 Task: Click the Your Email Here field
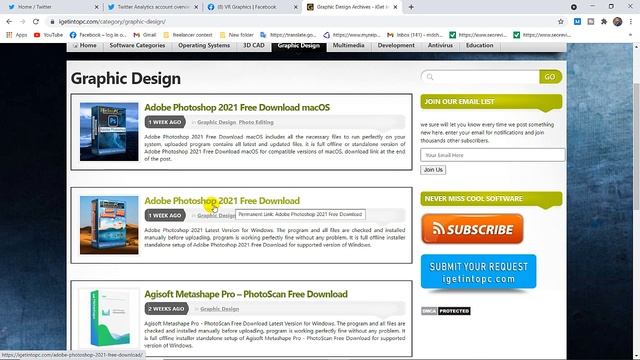492,155
